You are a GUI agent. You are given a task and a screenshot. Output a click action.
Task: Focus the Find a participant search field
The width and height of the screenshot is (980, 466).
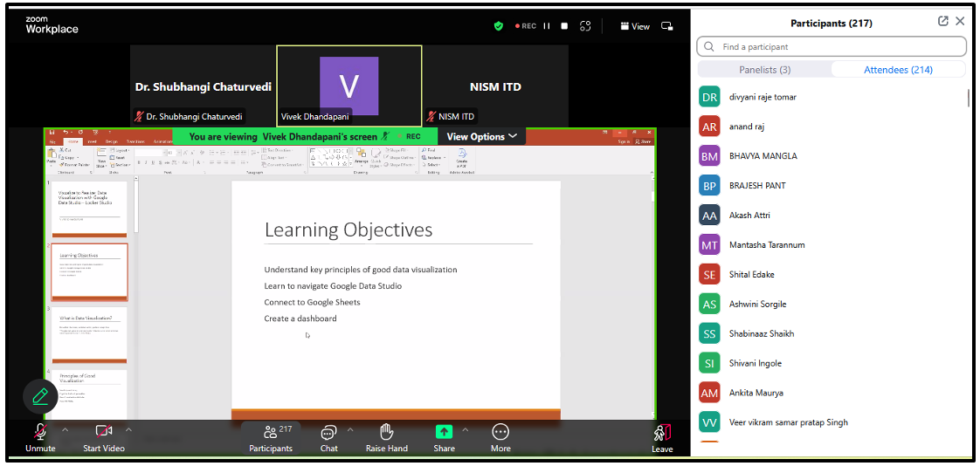click(x=832, y=46)
